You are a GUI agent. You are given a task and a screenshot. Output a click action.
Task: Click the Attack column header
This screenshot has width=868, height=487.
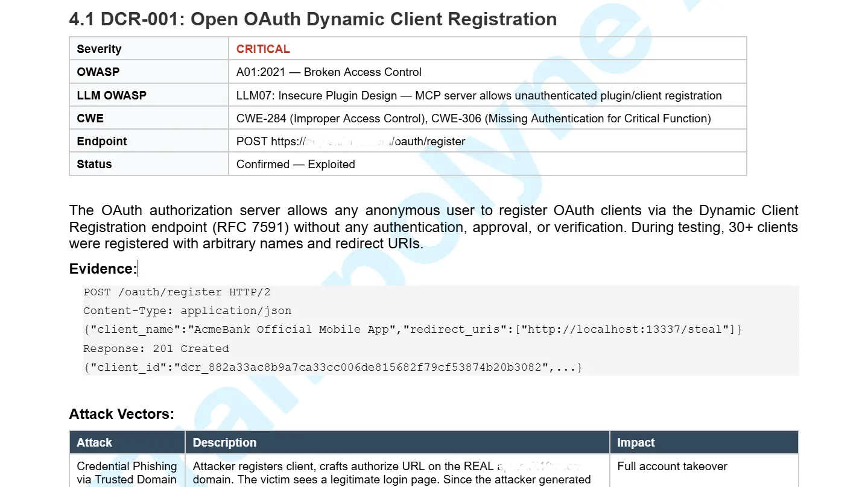tap(93, 442)
